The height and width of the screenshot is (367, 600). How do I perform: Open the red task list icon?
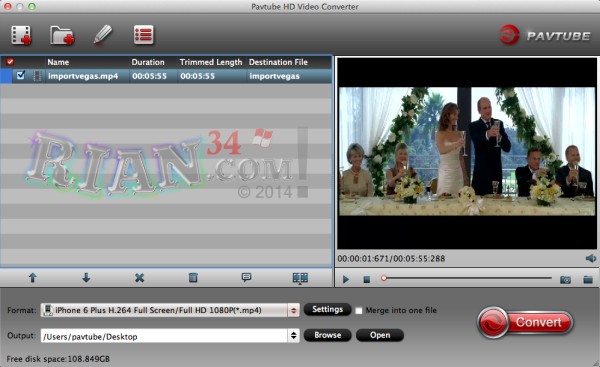pyautogui.click(x=143, y=35)
